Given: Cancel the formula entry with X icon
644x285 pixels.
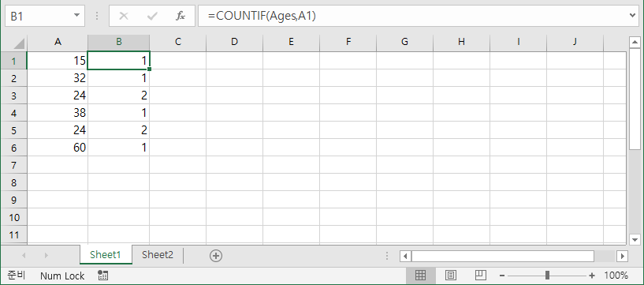Looking at the screenshot, I should pyautogui.click(x=123, y=16).
